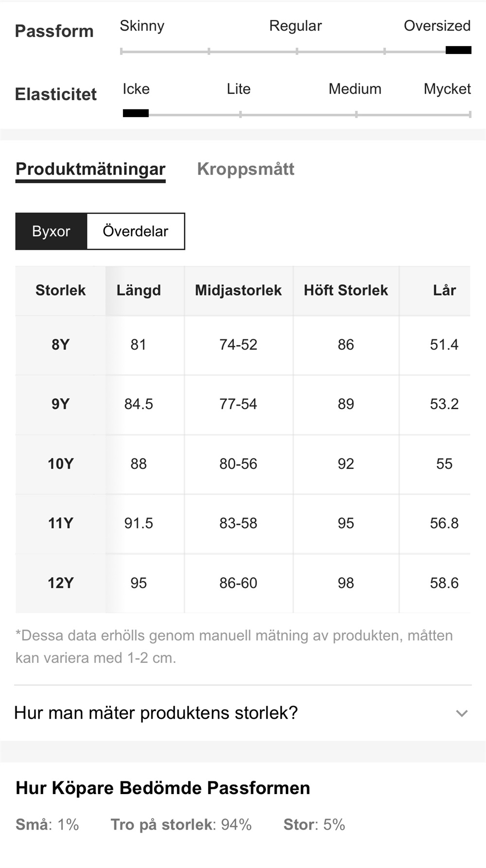Image resolution: width=486 pixels, height=868 pixels.
Task: Select the Produktmätningar tab
Action: click(90, 169)
